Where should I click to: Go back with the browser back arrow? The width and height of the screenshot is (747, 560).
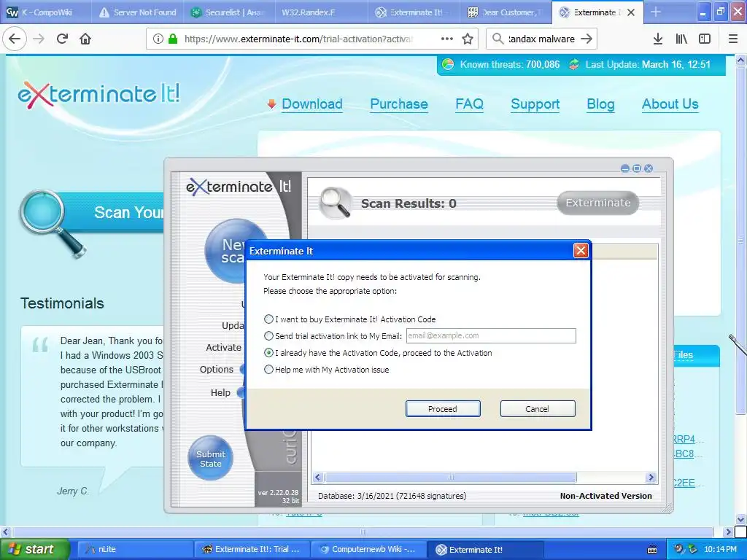coord(15,39)
